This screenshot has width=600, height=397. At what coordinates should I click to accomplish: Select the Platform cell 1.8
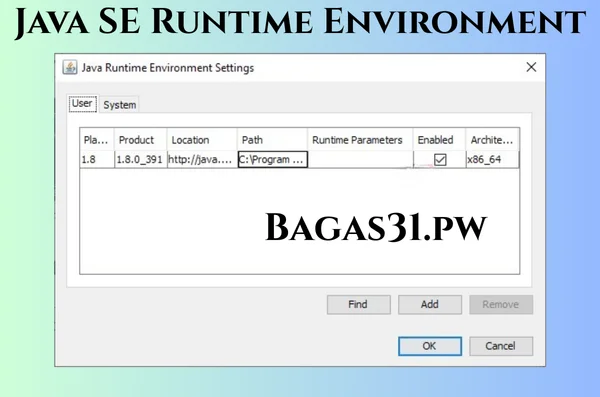[97, 159]
